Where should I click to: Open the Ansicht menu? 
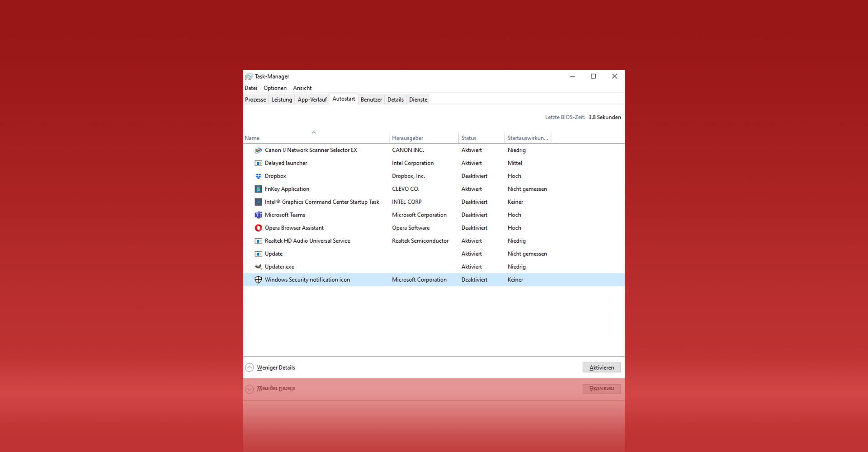click(302, 88)
